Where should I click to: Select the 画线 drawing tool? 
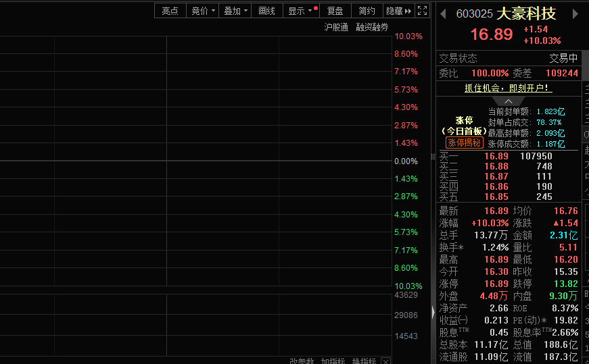coord(267,11)
